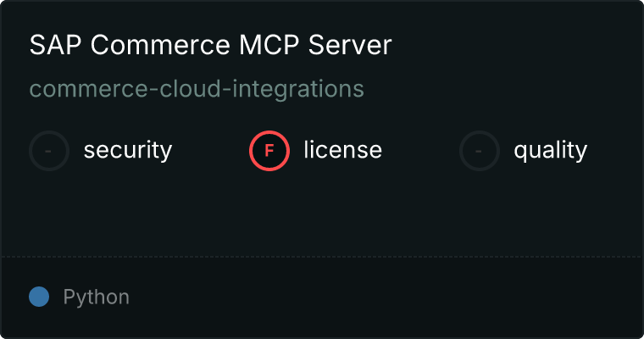Open the commerce-cloud-integrations author link
Viewport: 644px width, 339px height.
[x=197, y=89]
